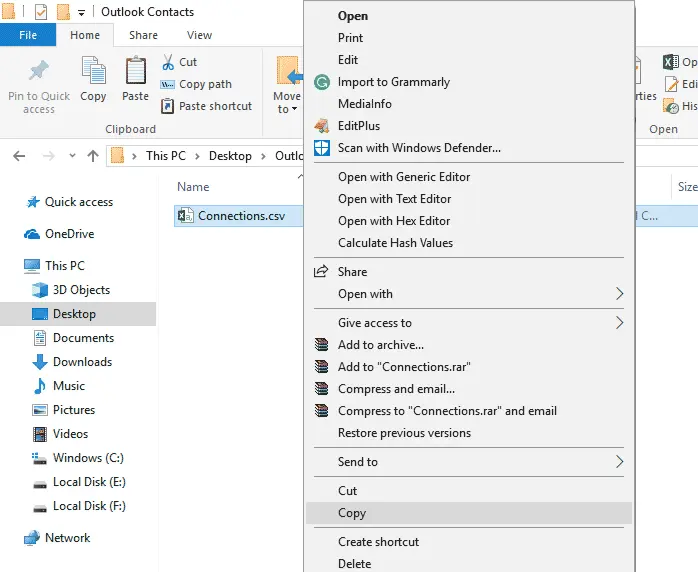Screen dimensions: 698x572
Task: Choose Copy in the context menu
Action: pyautogui.click(x=352, y=513)
